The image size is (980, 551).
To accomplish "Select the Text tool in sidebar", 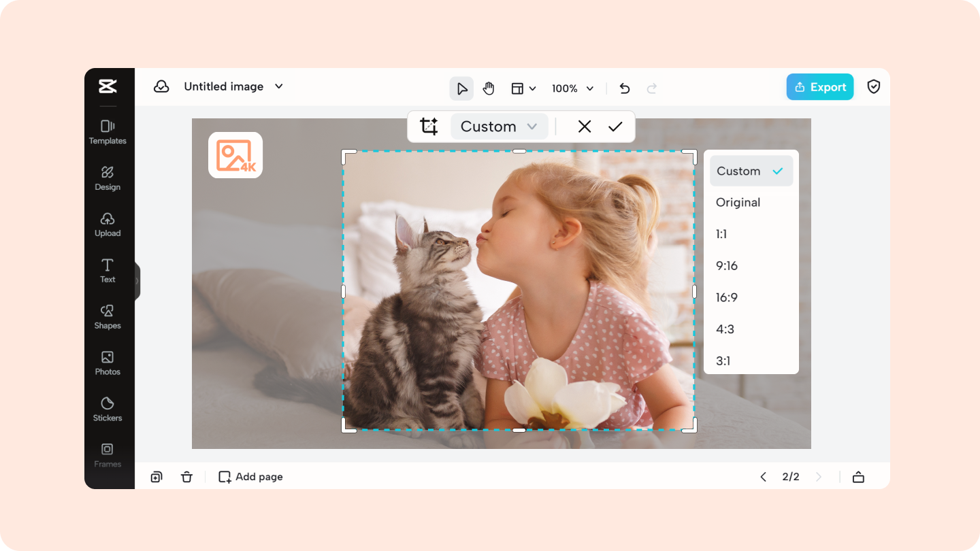I will 108,271.
